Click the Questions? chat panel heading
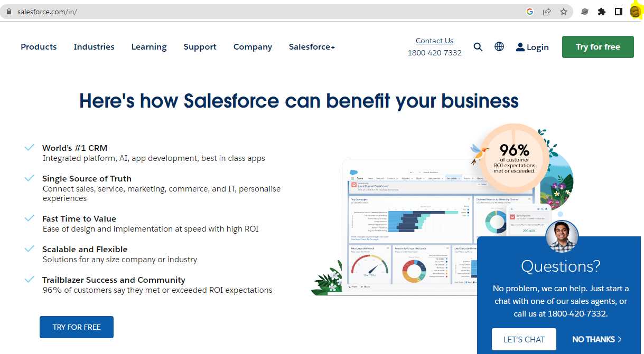The height and width of the screenshot is (354, 644). [561, 266]
